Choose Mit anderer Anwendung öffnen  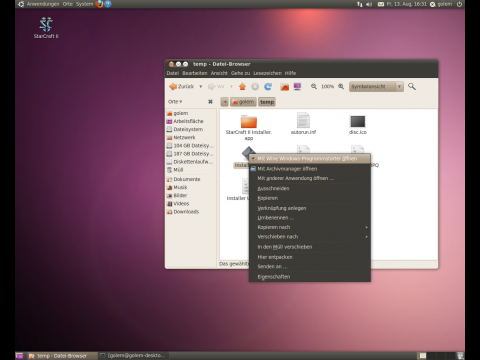click(x=310, y=178)
